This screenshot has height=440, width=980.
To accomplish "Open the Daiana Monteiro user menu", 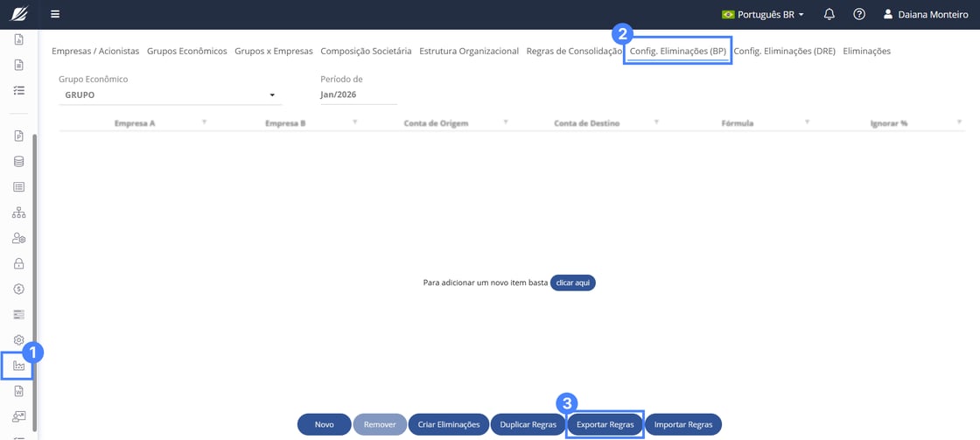I will (x=926, y=14).
